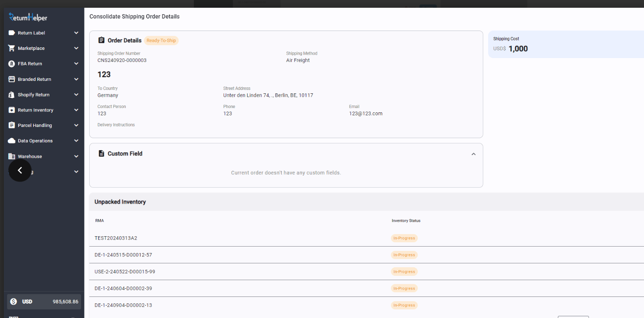
Task: Click the Branded Return storefront icon
Action: tap(12, 79)
